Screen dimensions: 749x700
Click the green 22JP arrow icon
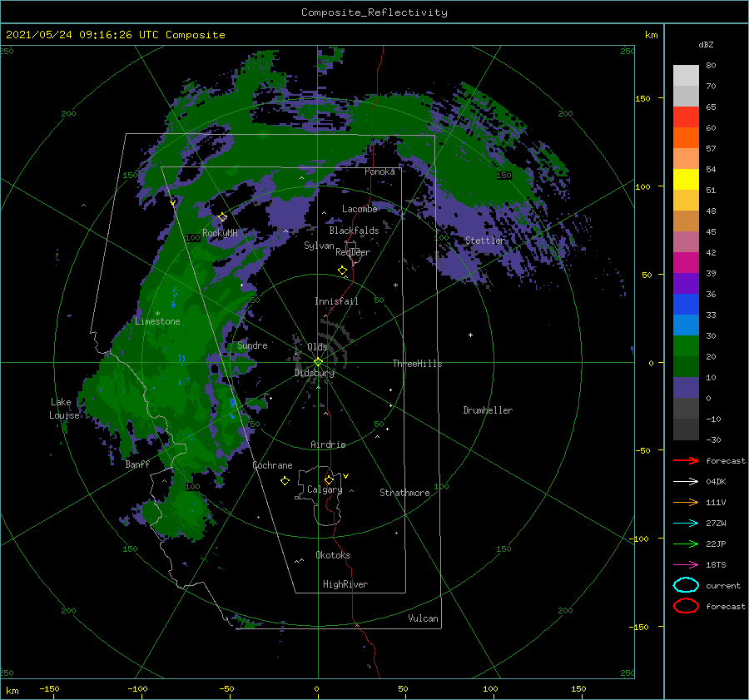point(686,544)
